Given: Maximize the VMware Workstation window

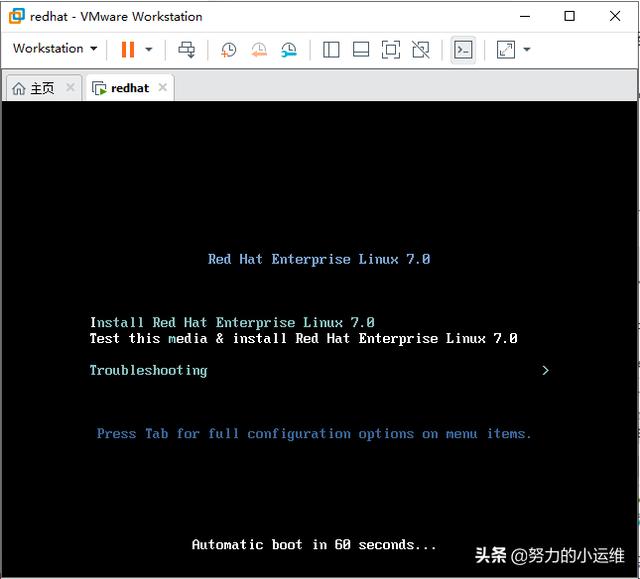Looking at the screenshot, I should tap(569, 16).
